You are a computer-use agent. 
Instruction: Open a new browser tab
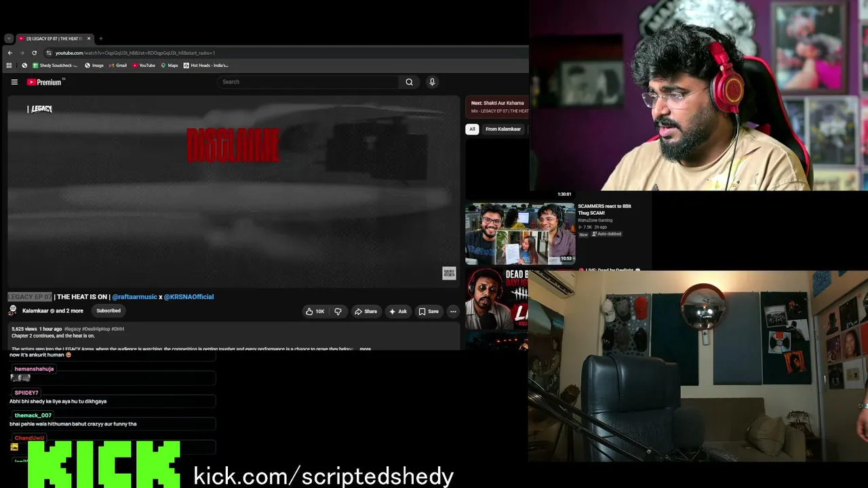click(x=101, y=39)
